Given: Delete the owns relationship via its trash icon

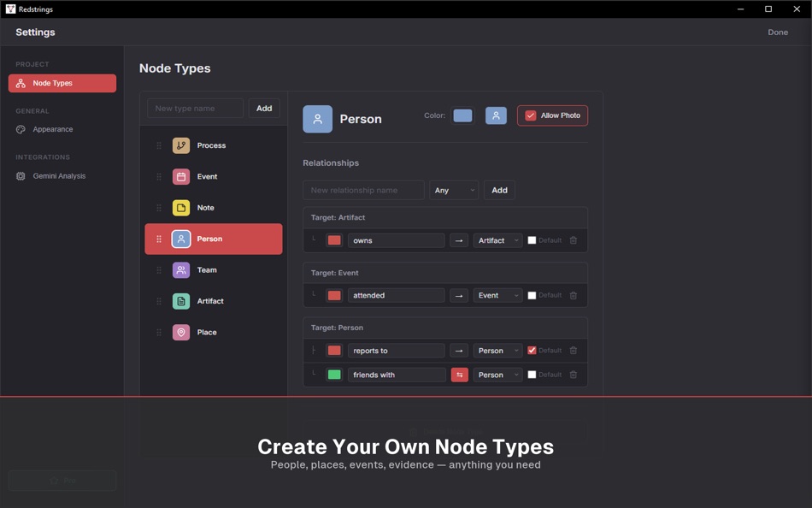Looking at the screenshot, I should tap(571, 240).
